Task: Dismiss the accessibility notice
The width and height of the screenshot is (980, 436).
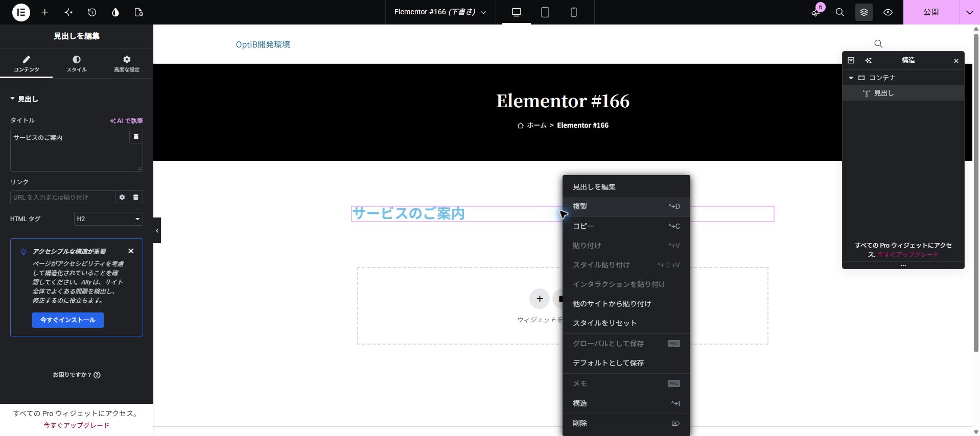Action: [x=131, y=251]
